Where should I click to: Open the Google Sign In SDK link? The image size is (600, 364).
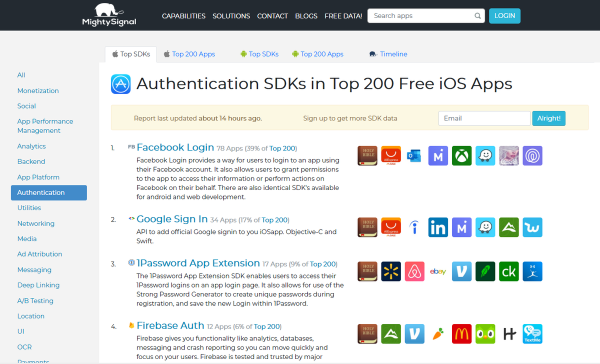[172, 219]
